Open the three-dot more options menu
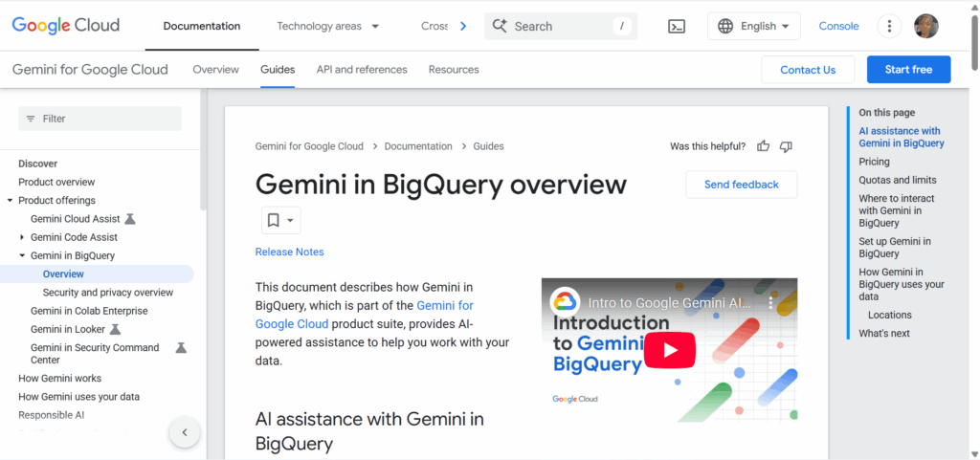The width and height of the screenshot is (980, 460). coord(889,26)
